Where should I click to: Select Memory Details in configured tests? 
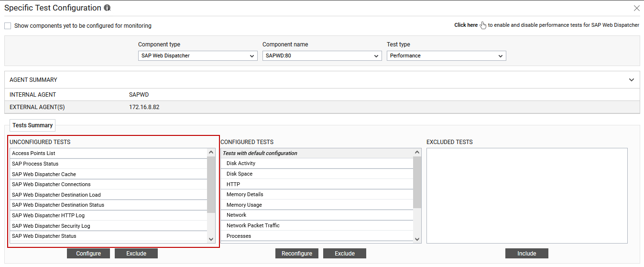click(317, 194)
